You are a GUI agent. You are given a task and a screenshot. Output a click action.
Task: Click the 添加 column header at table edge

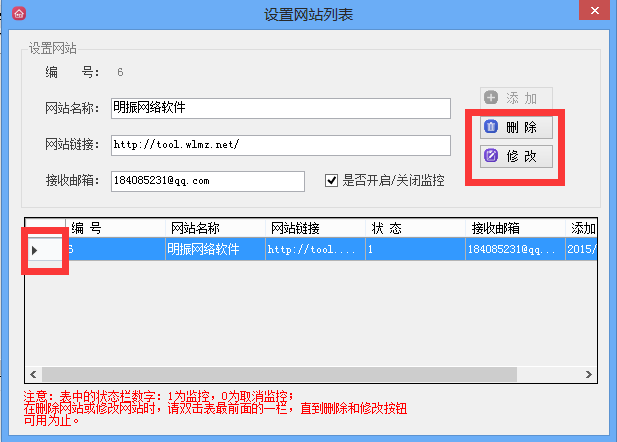[x=582, y=228]
